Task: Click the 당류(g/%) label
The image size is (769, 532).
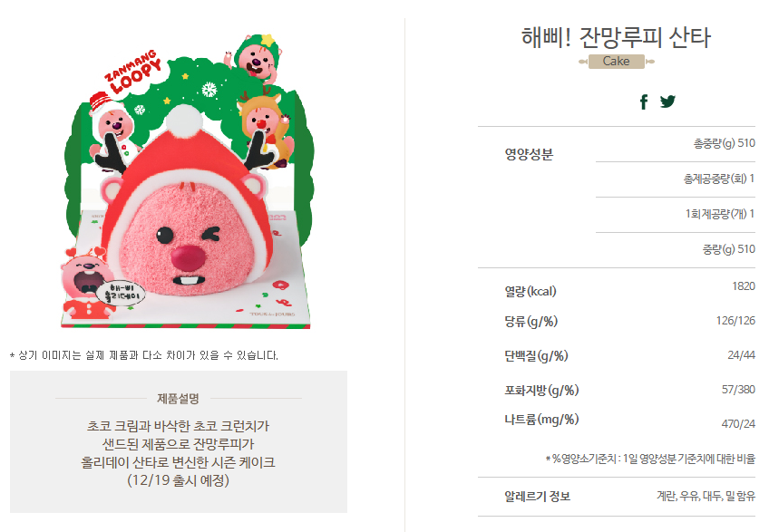Action: coord(531,322)
